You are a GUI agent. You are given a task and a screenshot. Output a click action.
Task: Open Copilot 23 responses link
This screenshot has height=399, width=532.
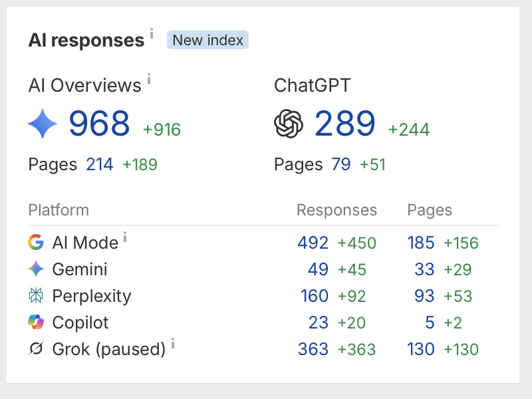pyautogui.click(x=319, y=323)
